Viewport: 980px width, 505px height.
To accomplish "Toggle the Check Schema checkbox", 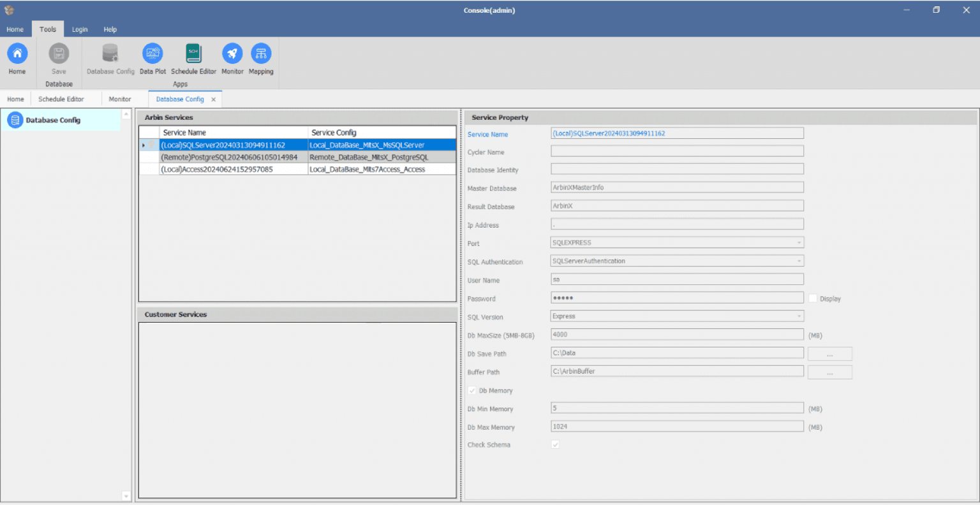I will [554, 444].
